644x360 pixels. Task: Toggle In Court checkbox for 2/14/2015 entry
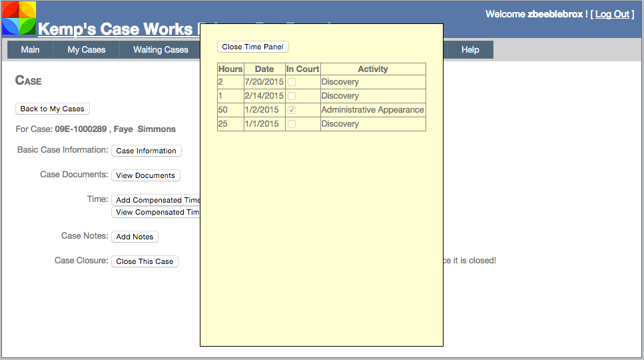pyautogui.click(x=292, y=96)
